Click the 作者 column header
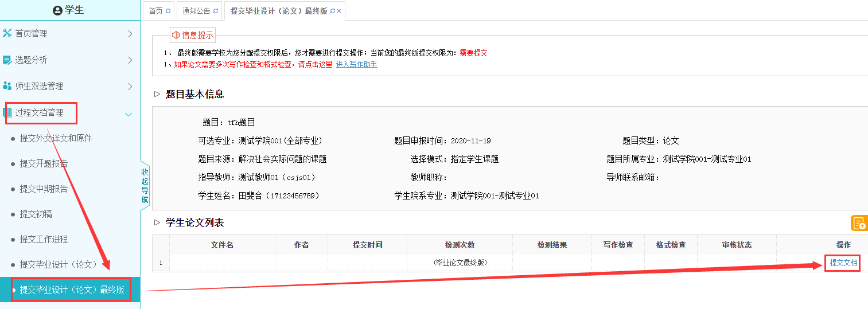 point(301,245)
